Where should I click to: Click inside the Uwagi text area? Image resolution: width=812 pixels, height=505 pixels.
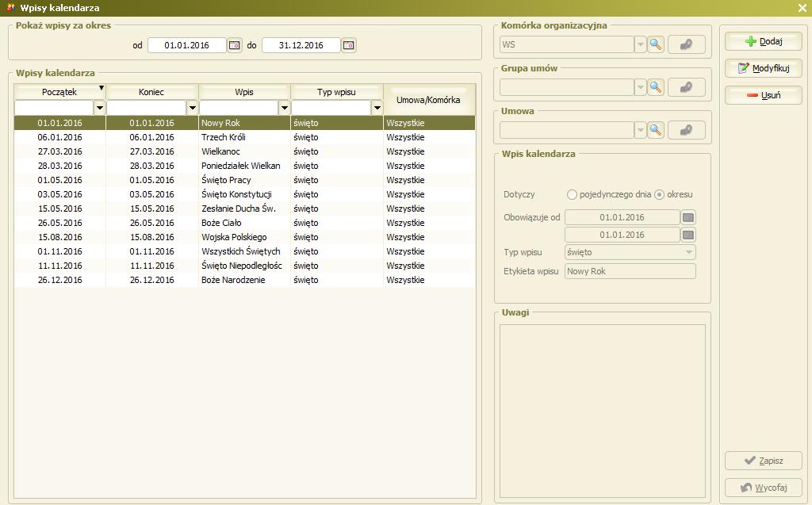tap(603, 411)
